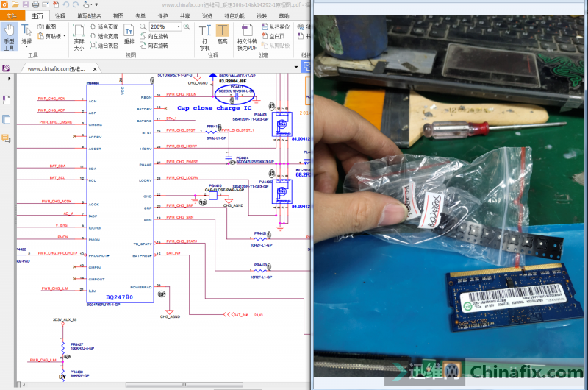Click Rotate Left (向左旋转) button
The image size is (588, 390).
[153, 35]
